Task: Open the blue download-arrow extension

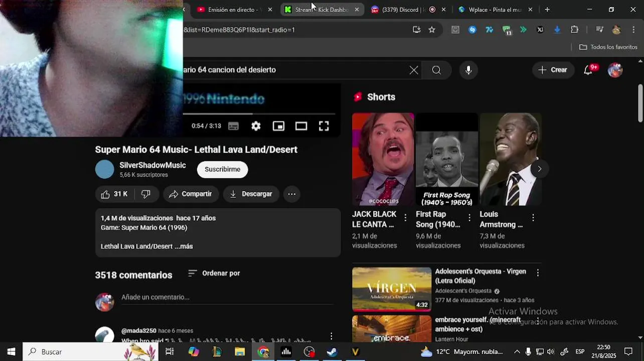Action: point(557,30)
